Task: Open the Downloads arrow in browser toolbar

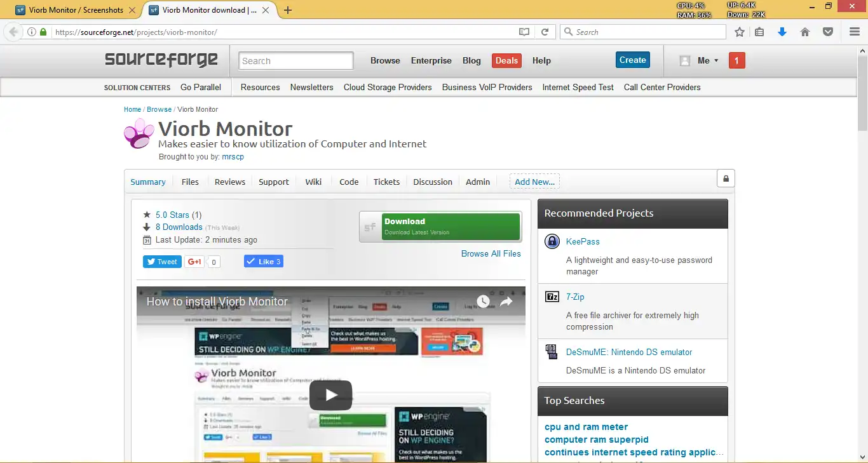Action: [x=782, y=32]
